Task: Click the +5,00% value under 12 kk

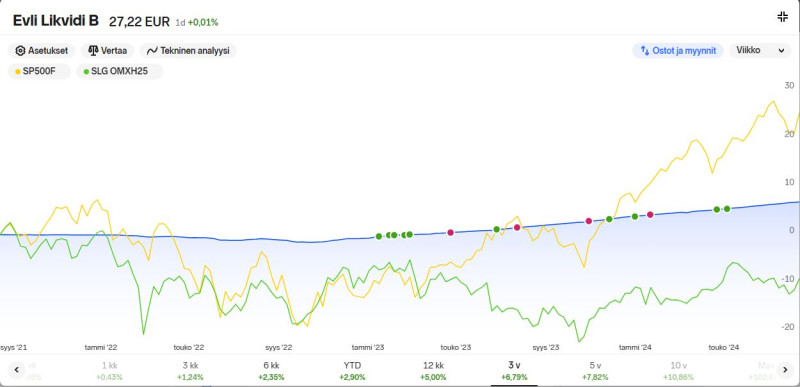Action: tap(433, 377)
